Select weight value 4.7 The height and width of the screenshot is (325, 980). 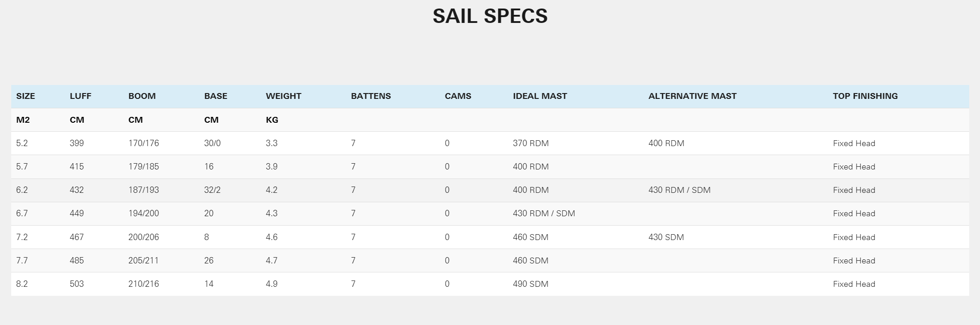tap(272, 260)
